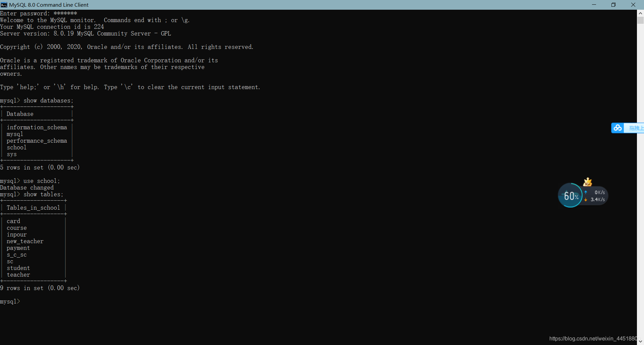The width and height of the screenshot is (644, 345).
Task: Click the 'mysql' row in the database list
Action: tap(15, 134)
